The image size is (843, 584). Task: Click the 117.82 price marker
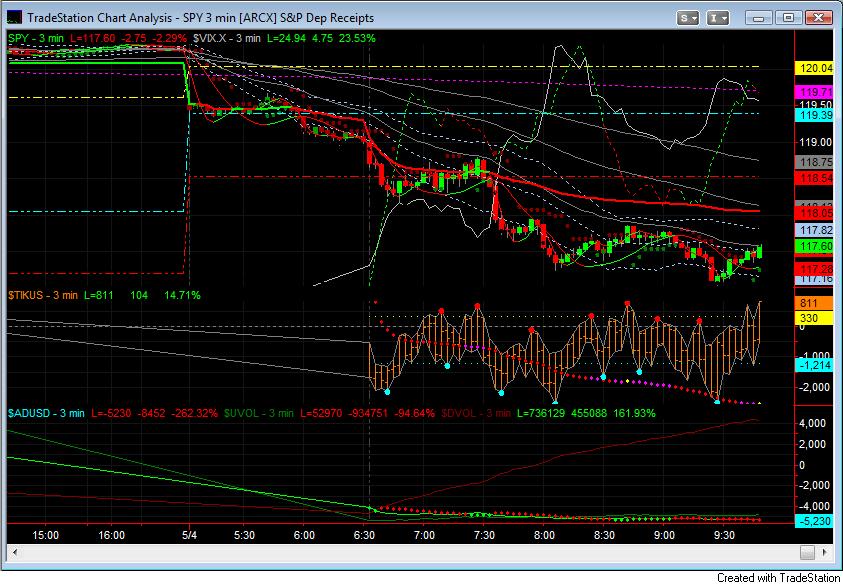813,230
